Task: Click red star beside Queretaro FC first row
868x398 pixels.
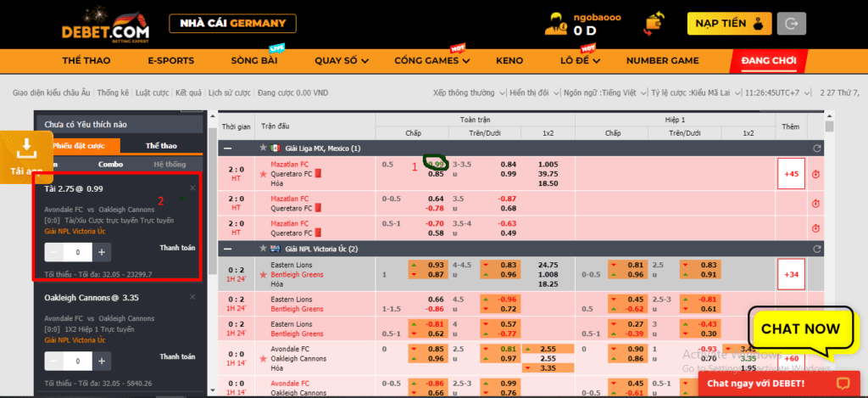Action: click(263, 174)
